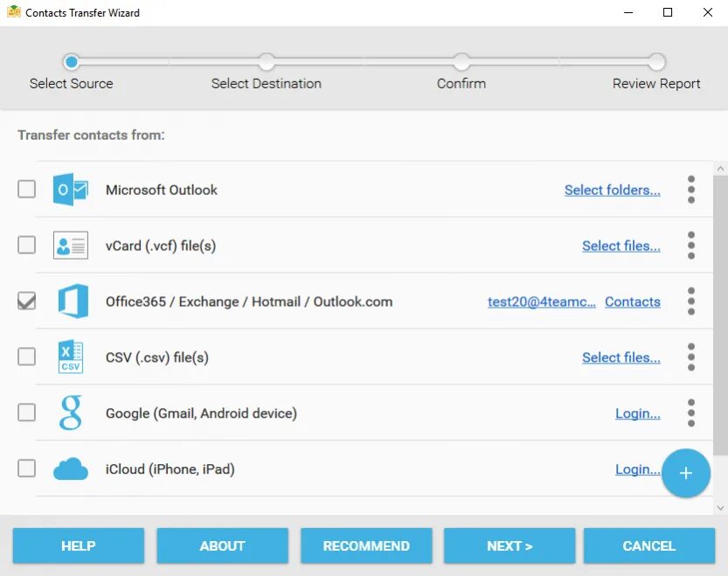Click the Select Source progress step circle
This screenshot has height=576, width=728.
tap(72, 62)
